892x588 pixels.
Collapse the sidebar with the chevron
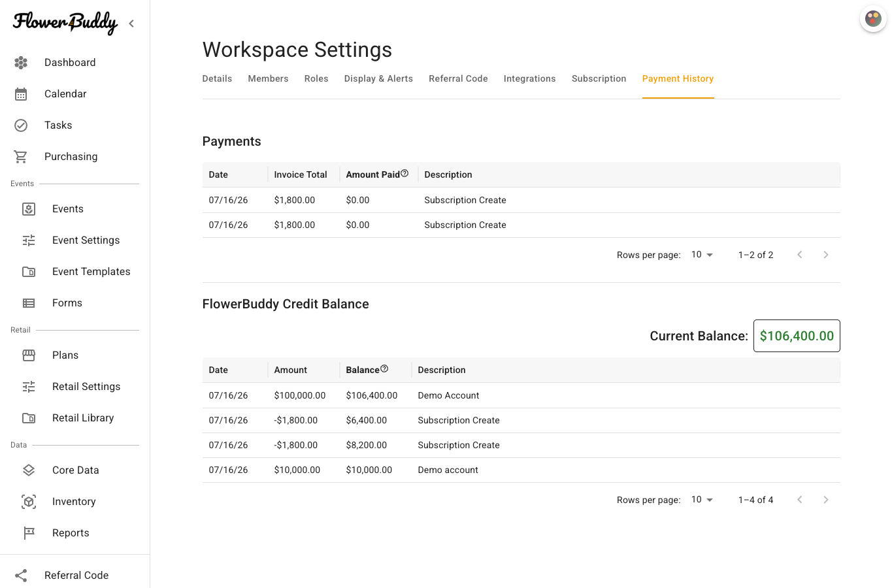click(131, 24)
